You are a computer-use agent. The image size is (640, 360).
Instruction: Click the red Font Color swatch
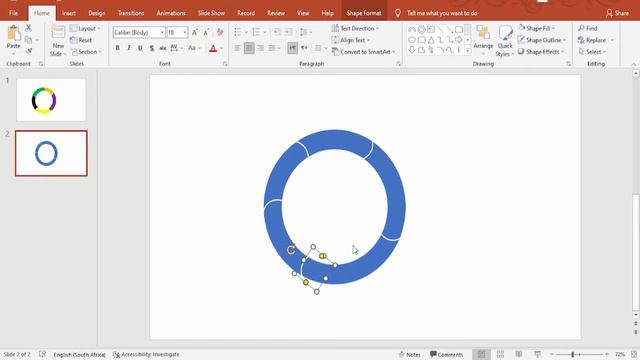[213, 49]
